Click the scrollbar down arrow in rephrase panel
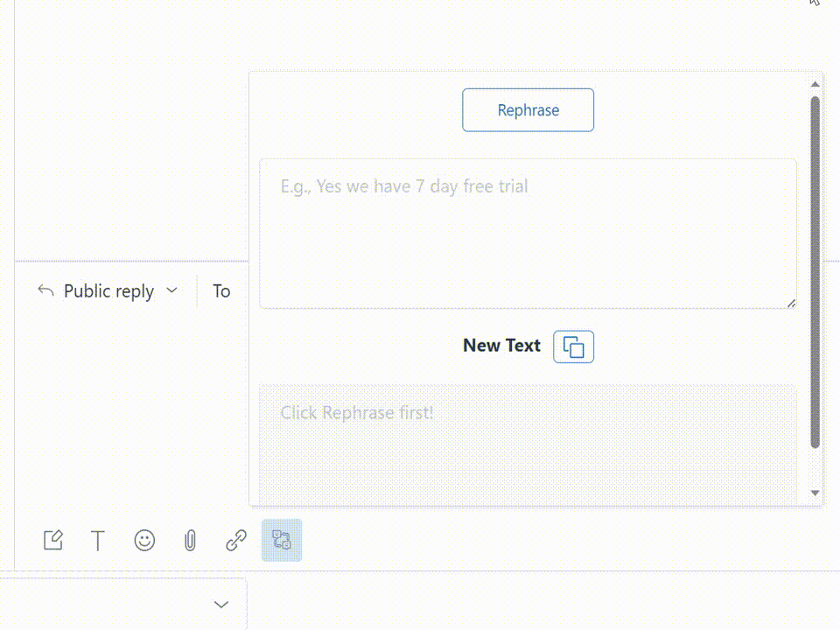This screenshot has height=630, width=840. tap(815, 493)
